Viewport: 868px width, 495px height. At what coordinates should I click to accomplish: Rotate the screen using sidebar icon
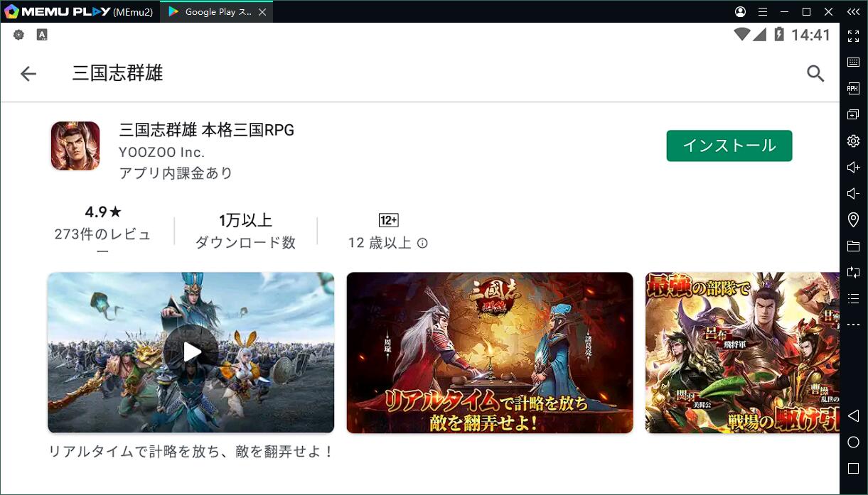tap(852, 272)
